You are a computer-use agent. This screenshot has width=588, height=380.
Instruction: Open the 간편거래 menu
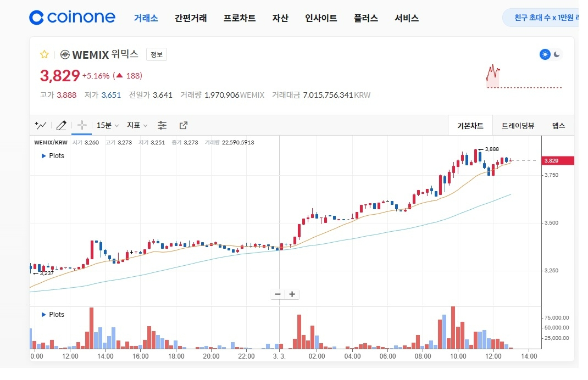click(x=191, y=18)
